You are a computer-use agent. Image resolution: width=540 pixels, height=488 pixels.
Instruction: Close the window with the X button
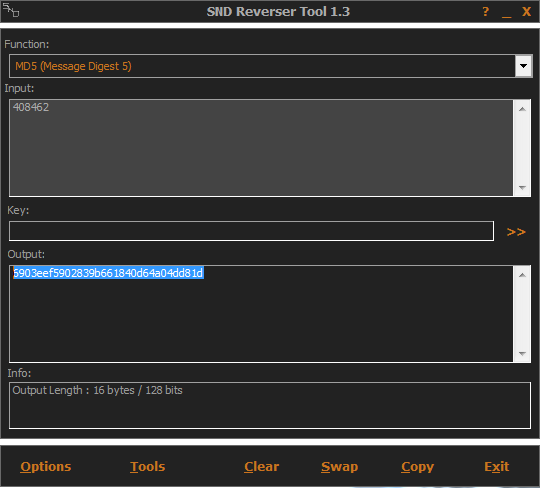(526, 12)
